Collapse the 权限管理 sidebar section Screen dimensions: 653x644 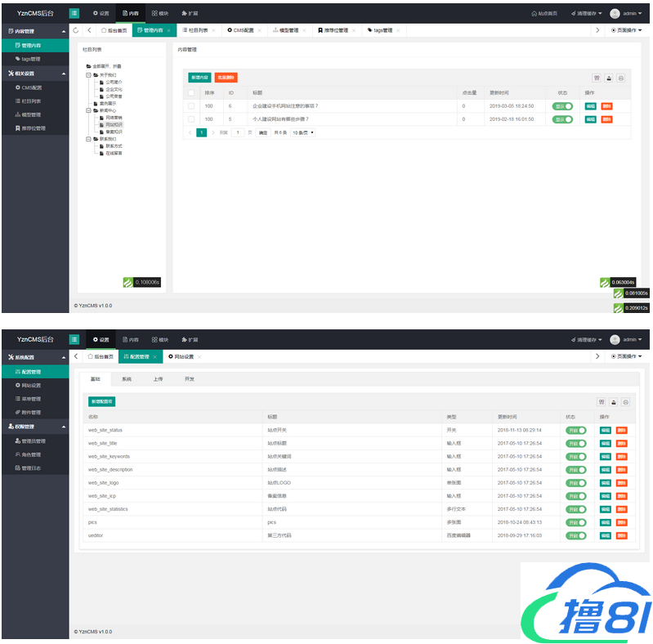point(64,427)
